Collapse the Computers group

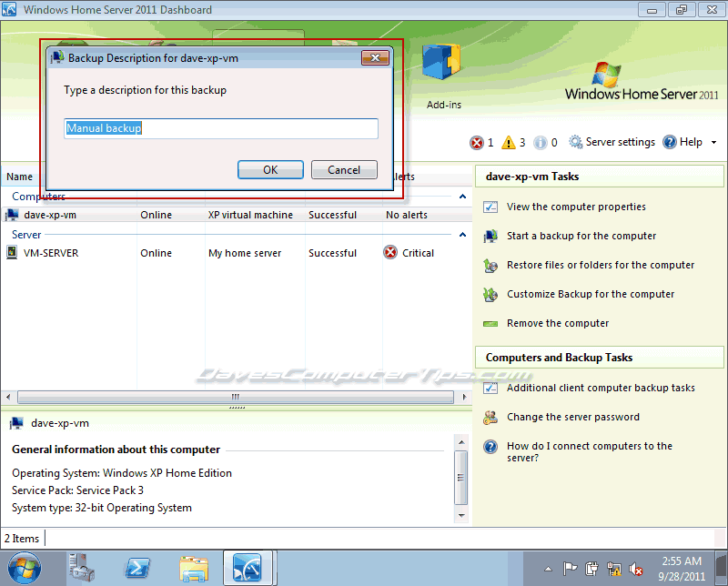click(462, 197)
